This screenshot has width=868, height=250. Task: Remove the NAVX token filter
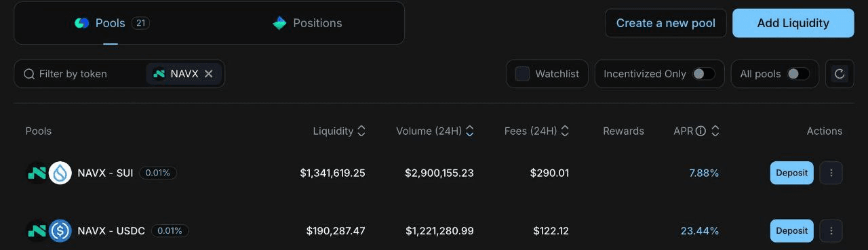click(x=209, y=74)
